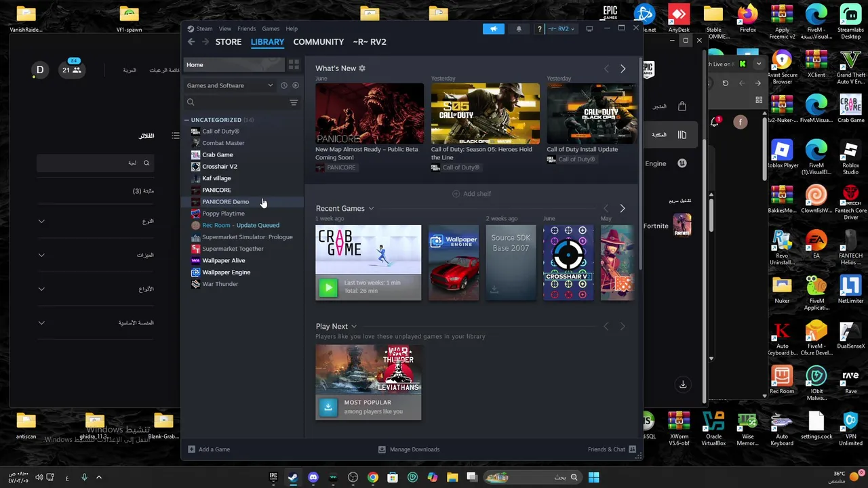Click the Steam help question mark
The height and width of the screenshot is (488, 868).
click(540, 28)
